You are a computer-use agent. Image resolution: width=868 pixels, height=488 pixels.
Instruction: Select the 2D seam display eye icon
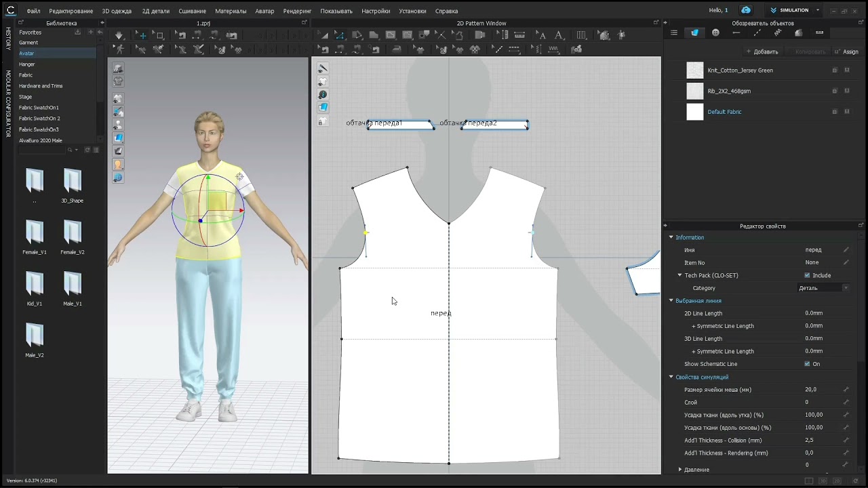(x=323, y=68)
